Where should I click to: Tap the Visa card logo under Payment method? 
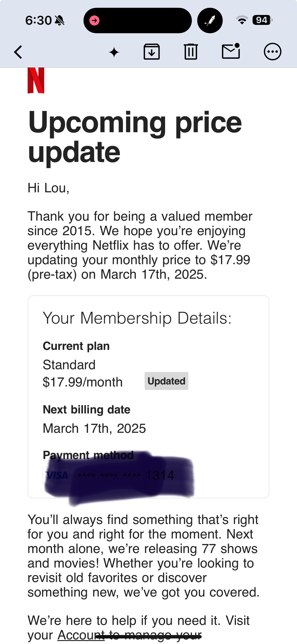pos(57,475)
